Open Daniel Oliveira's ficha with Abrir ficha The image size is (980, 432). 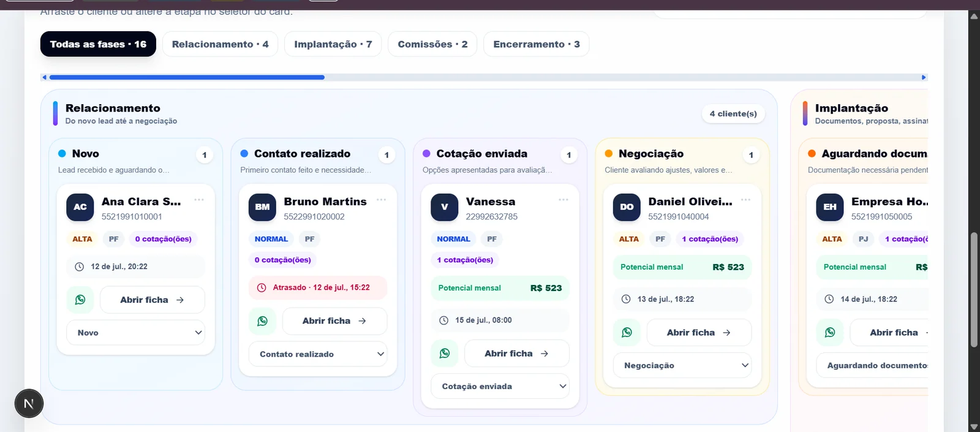click(699, 332)
